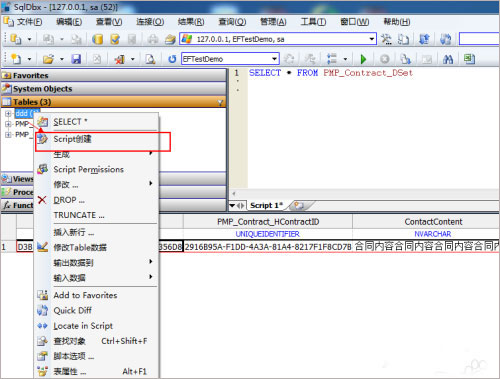
Task: Click the blue up-down arrows toolbar icon
Action: (x=424, y=39)
